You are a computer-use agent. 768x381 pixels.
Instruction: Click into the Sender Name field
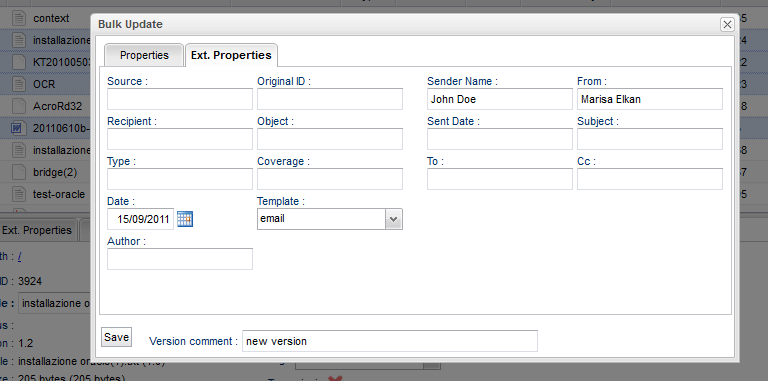(x=500, y=99)
